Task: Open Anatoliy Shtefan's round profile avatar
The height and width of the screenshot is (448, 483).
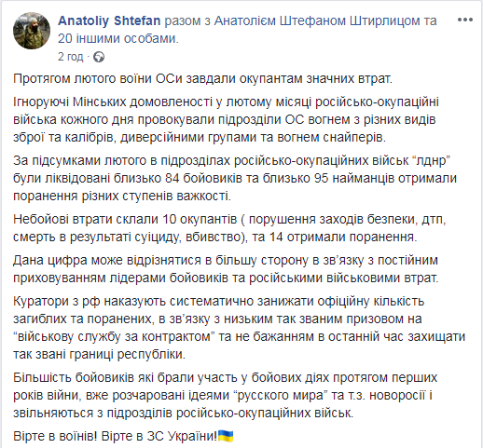Action: 32,31
